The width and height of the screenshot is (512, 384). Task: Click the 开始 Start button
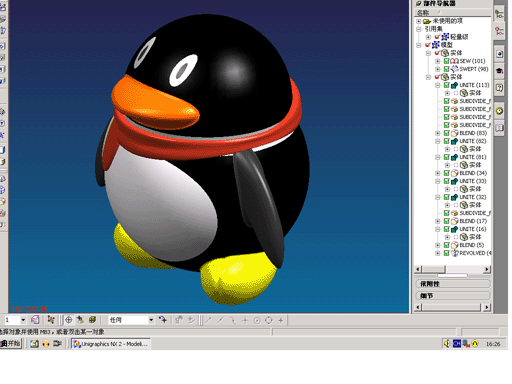coord(11,343)
